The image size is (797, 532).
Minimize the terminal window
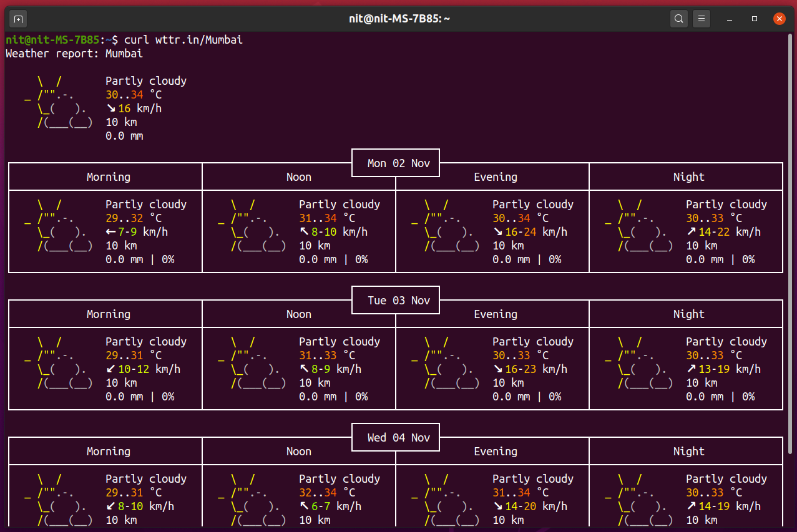pos(730,19)
